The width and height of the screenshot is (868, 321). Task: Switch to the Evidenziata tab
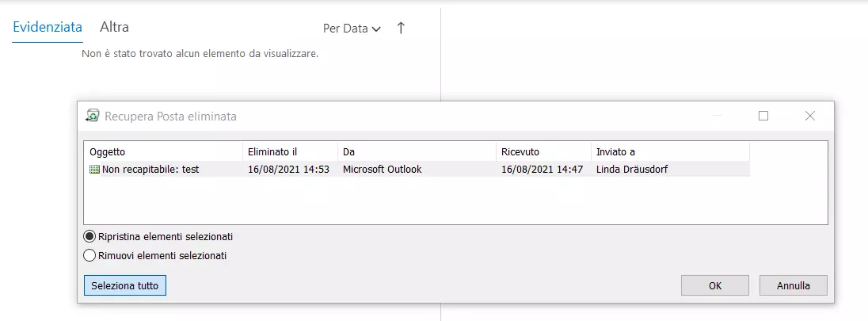tap(48, 27)
